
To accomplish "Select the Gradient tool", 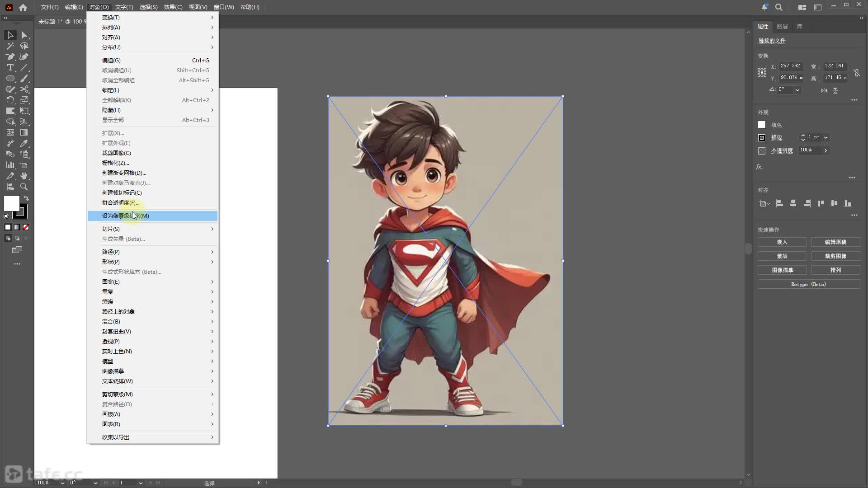I will click(24, 133).
